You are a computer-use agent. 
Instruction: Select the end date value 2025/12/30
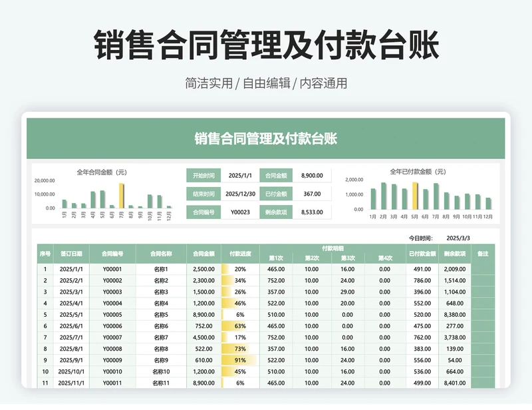240,194
